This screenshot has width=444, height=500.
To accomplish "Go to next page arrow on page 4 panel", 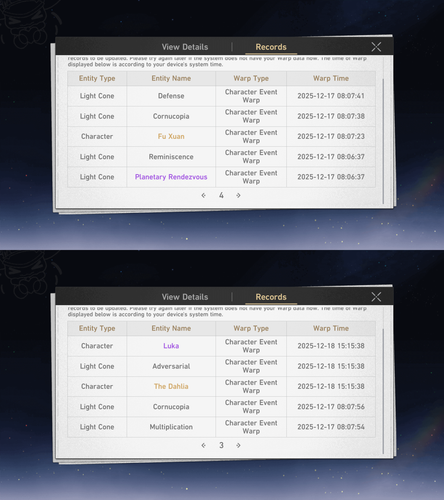I will click(238, 195).
